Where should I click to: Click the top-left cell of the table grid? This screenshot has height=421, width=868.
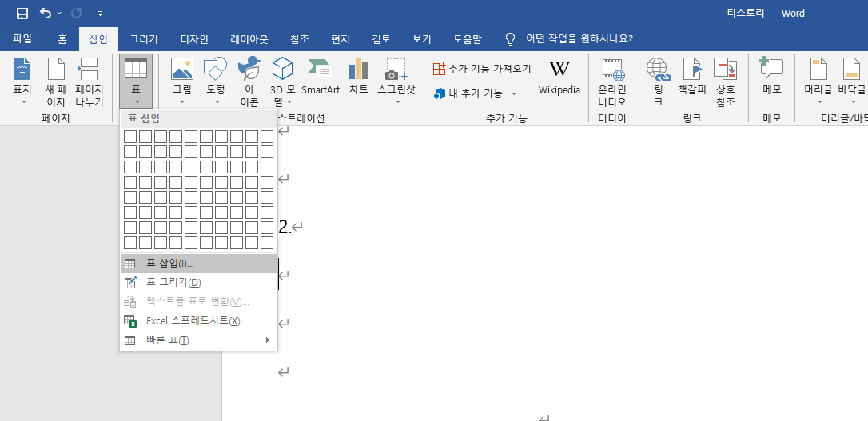tap(130, 136)
